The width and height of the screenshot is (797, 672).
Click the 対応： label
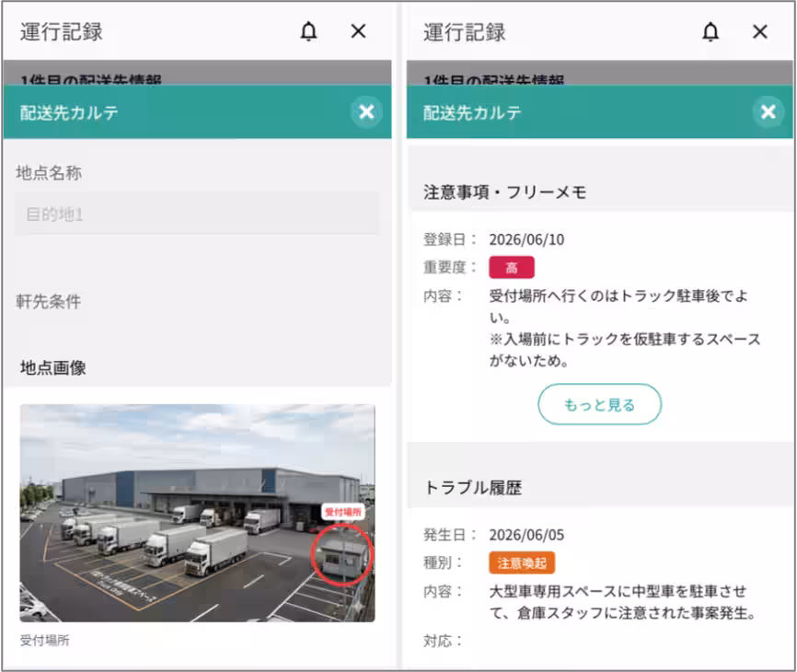pos(442,641)
